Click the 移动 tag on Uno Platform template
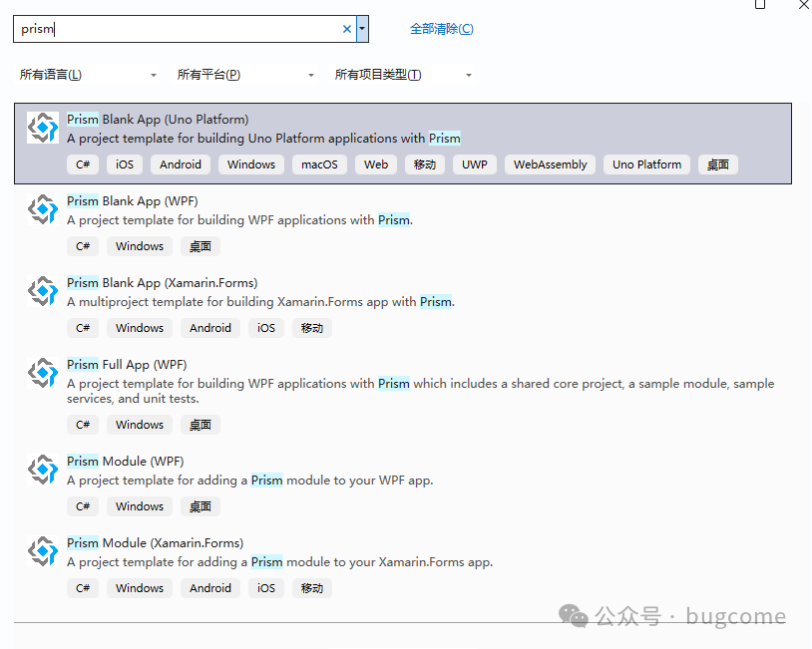This screenshot has width=812, height=649. 425,164
